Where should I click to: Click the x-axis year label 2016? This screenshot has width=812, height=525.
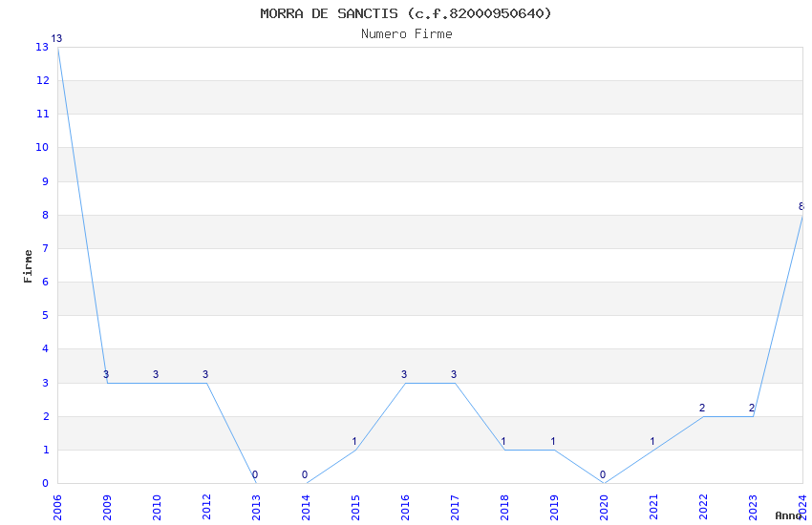(x=405, y=507)
